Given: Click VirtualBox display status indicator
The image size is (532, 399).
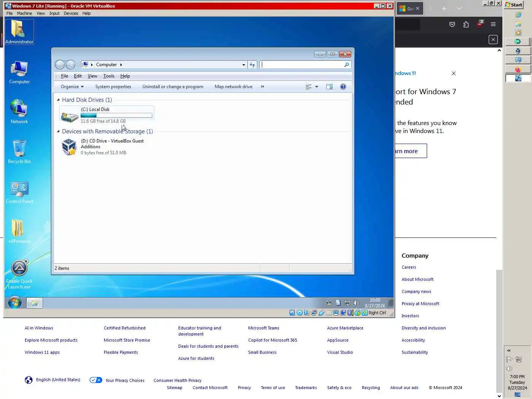Looking at the screenshot, I should click(x=336, y=313).
